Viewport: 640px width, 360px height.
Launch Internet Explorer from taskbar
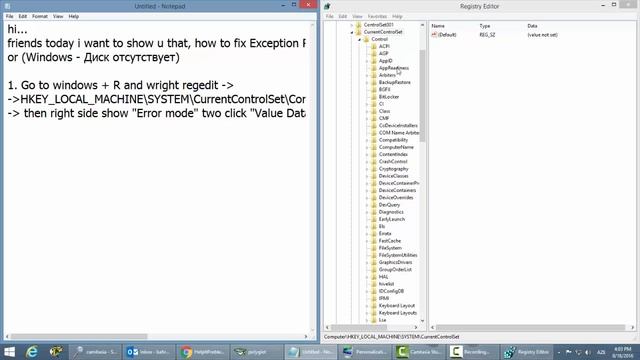[x=32, y=352]
